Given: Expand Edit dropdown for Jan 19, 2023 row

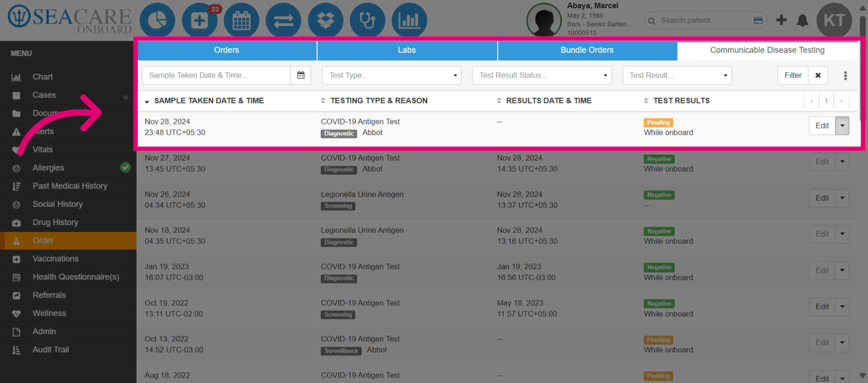Looking at the screenshot, I should coord(842,270).
